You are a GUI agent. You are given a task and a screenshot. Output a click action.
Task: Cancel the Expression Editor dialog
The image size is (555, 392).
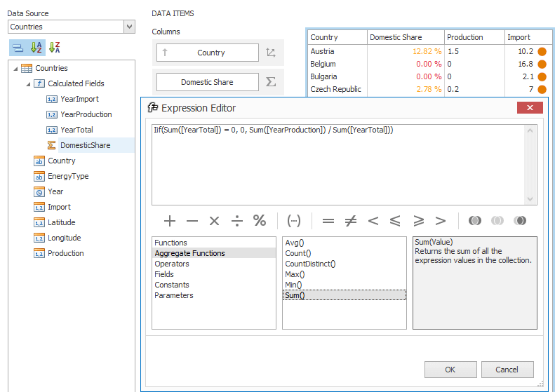[x=507, y=370]
